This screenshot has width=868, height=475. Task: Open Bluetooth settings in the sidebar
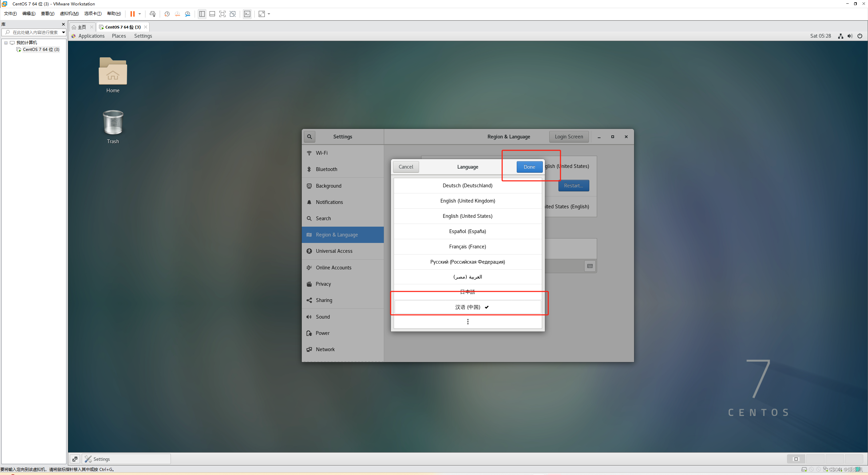[343, 169]
